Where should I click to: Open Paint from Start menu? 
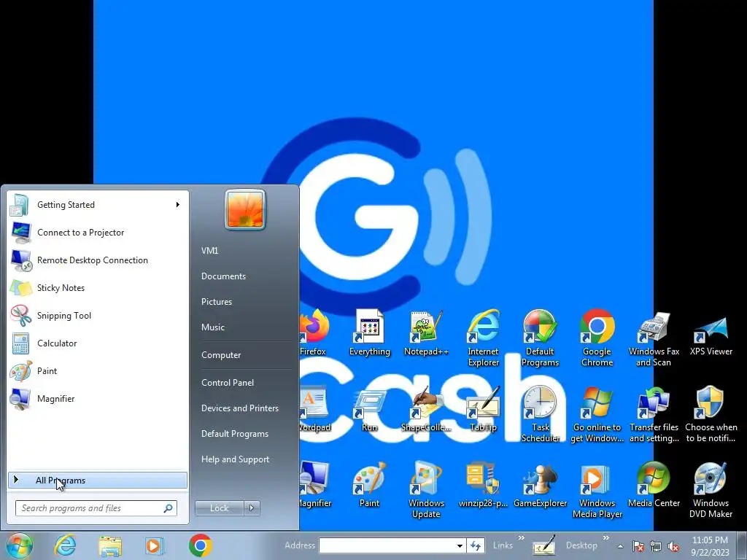pyautogui.click(x=98, y=371)
